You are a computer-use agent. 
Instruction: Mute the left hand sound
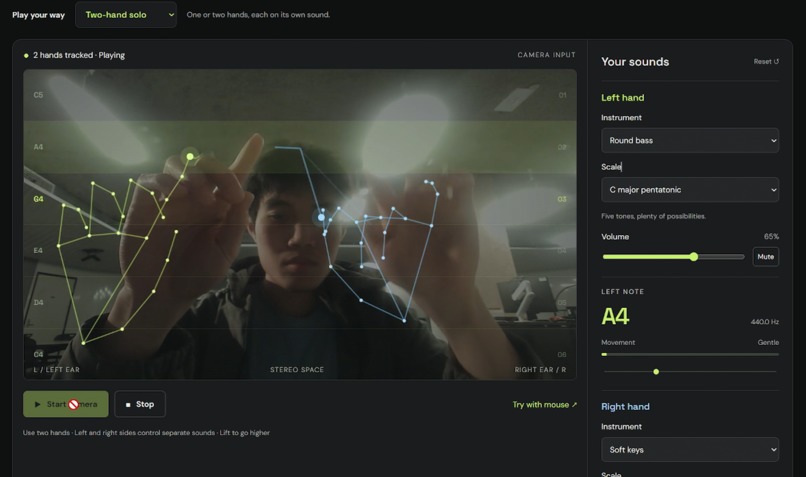(765, 256)
